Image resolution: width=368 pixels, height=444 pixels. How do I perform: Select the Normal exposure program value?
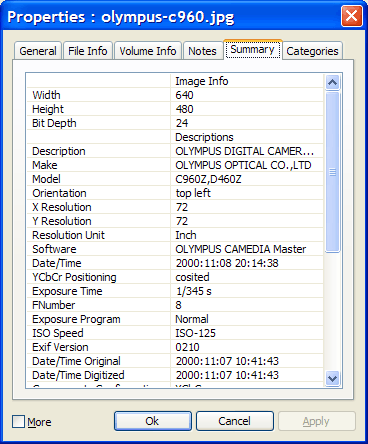click(192, 319)
